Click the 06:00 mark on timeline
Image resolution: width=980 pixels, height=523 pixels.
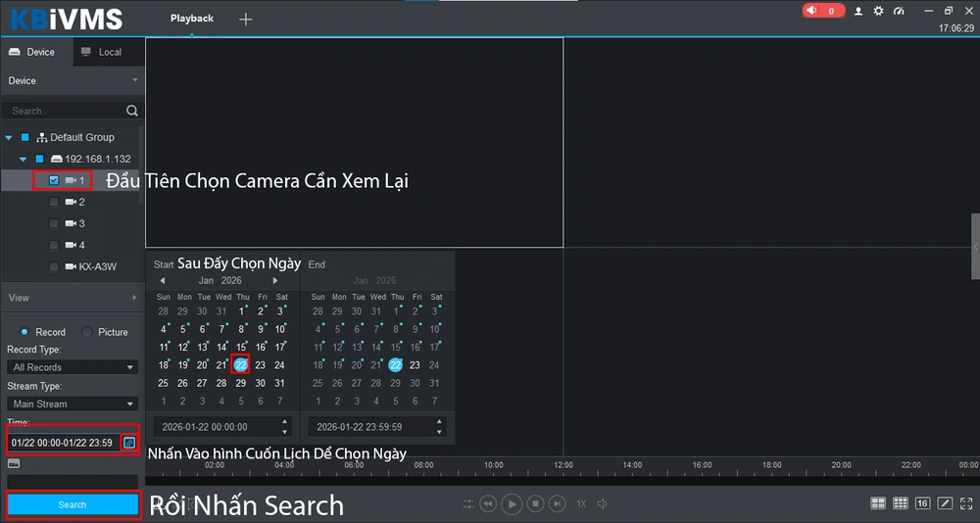click(x=354, y=465)
